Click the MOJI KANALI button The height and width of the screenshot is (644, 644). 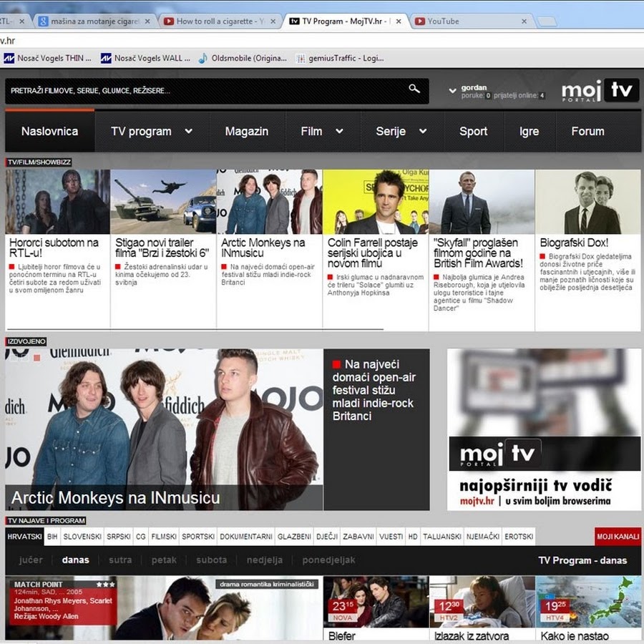click(618, 537)
